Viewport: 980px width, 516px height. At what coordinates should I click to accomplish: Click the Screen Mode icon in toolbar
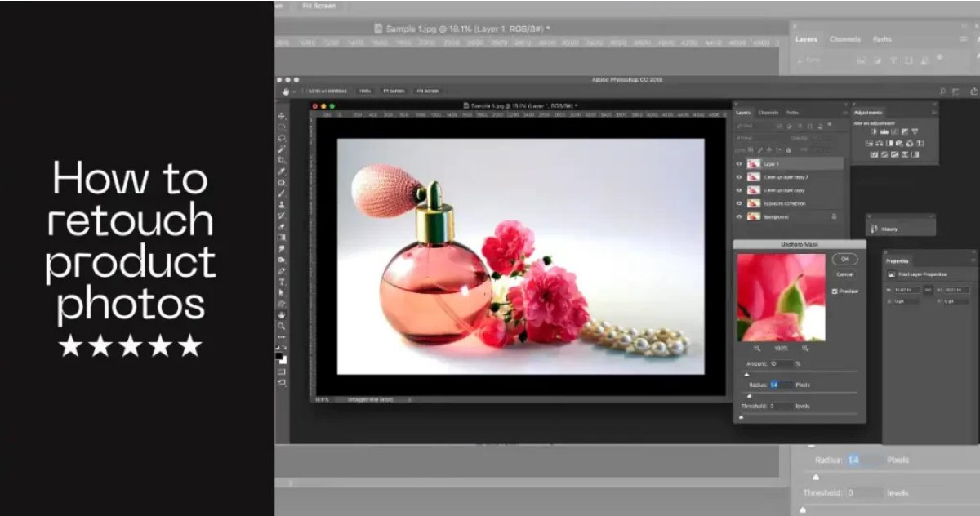(x=282, y=382)
